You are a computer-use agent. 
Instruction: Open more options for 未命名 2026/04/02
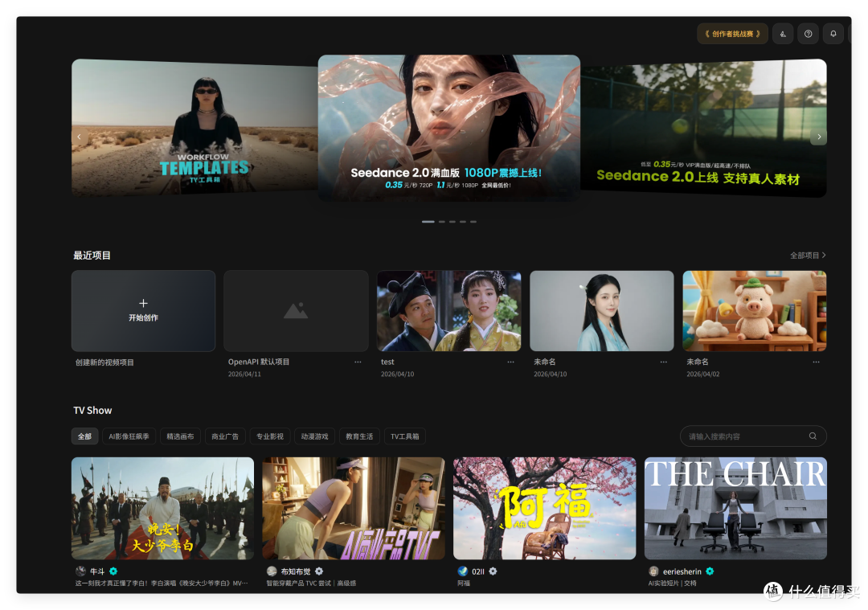tap(816, 362)
